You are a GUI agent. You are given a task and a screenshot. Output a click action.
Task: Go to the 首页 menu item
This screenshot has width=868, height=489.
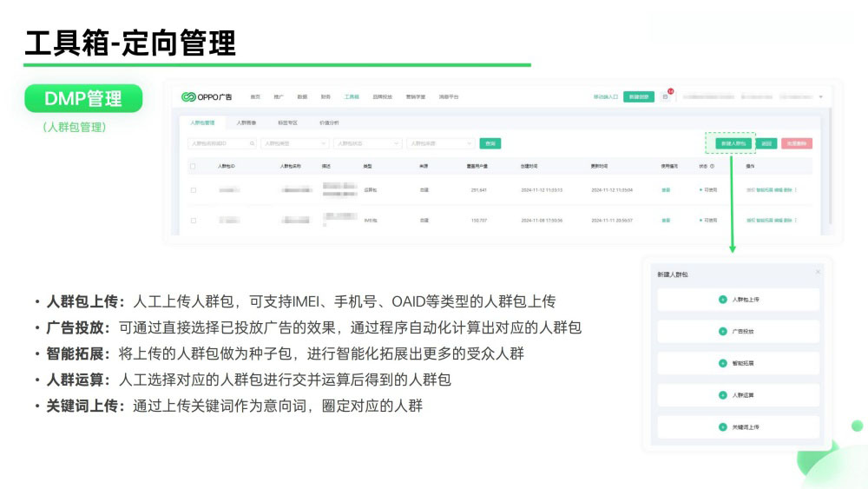255,97
